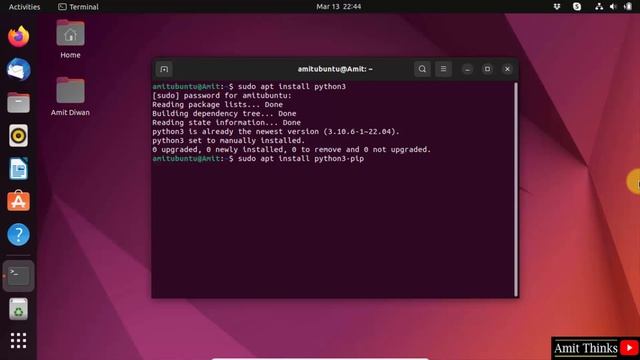Viewport: 640px width, 360px height.
Task: Open the terminal hamburger menu
Action: click(x=443, y=69)
